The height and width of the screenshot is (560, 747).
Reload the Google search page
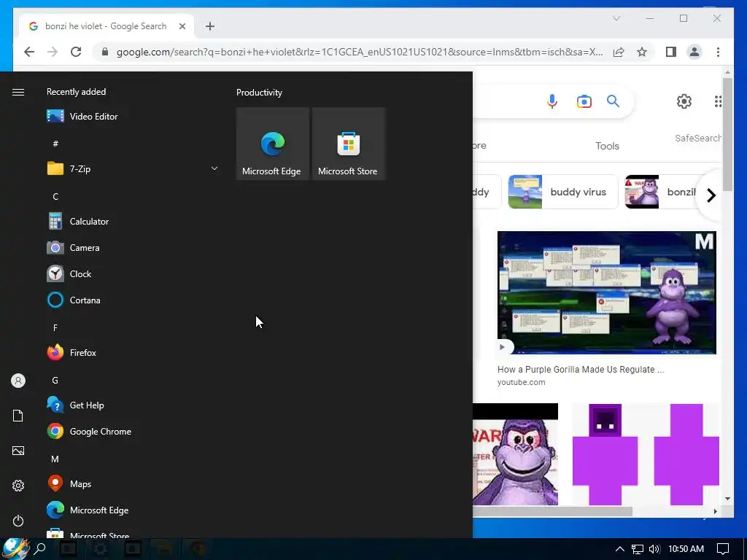tap(76, 52)
